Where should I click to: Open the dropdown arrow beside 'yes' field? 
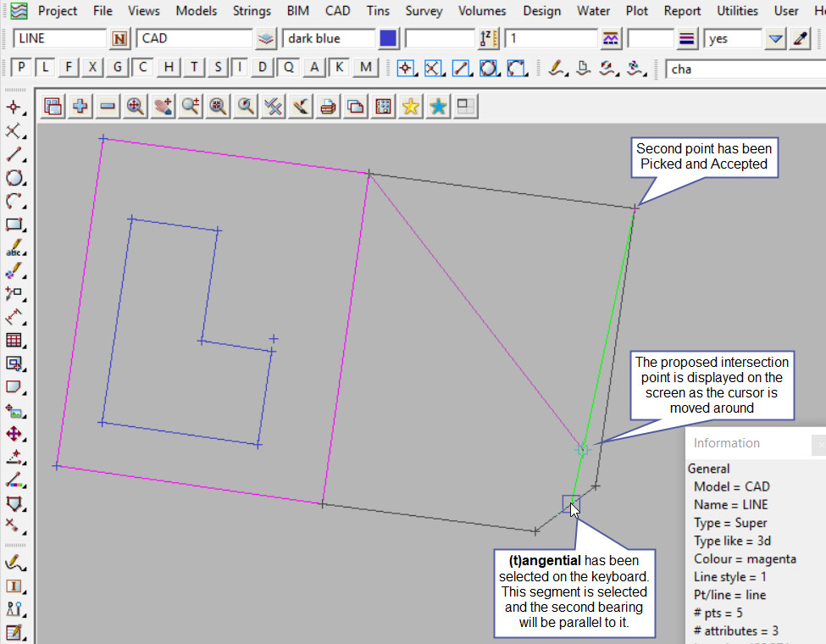[775, 39]
